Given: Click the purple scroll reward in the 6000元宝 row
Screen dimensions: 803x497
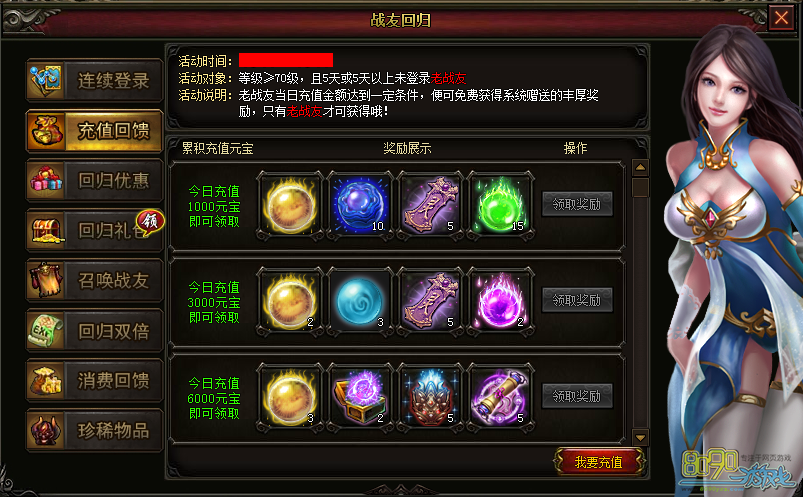Looking at the screenshot, I should pos(501,398).
